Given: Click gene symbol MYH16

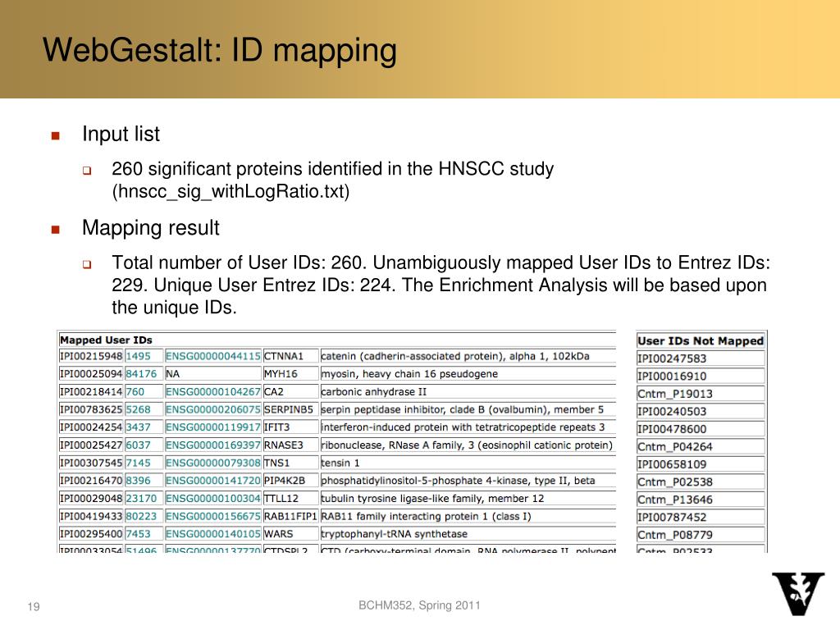Looking at the screenshot, I should (x=281, y=374).
